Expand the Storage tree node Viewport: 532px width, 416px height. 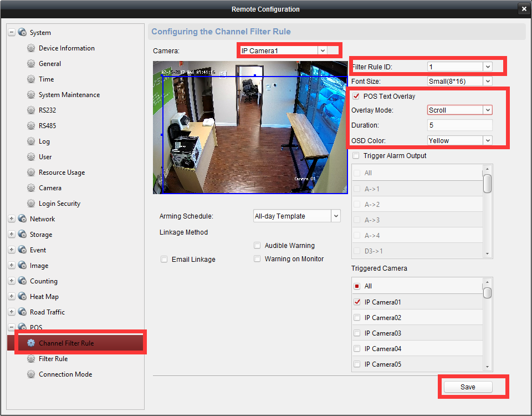(12, 235)
